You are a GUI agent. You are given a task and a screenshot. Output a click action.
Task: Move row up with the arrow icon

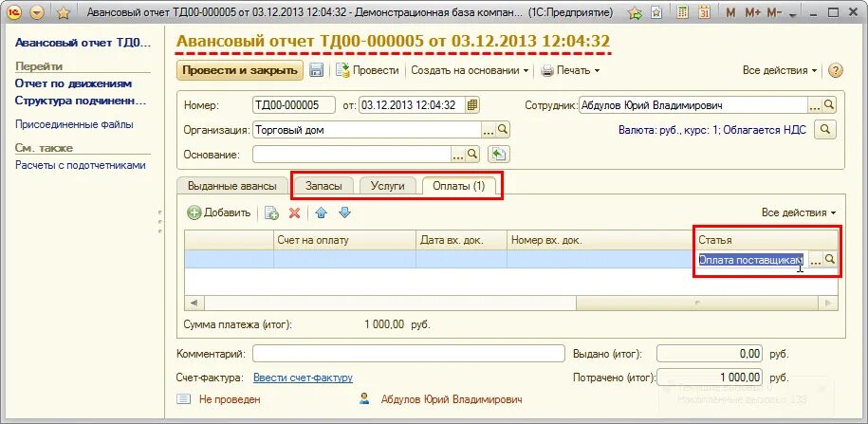tap(321, 212)
